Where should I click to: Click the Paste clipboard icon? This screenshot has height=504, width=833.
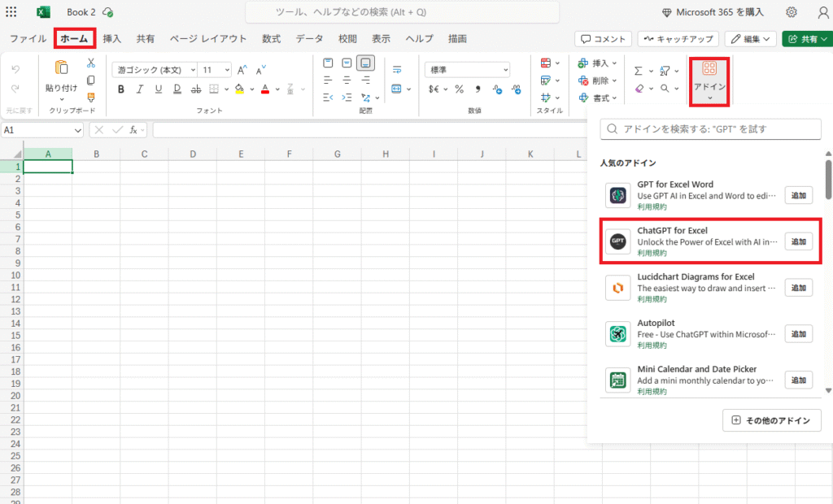pos(61,68)
